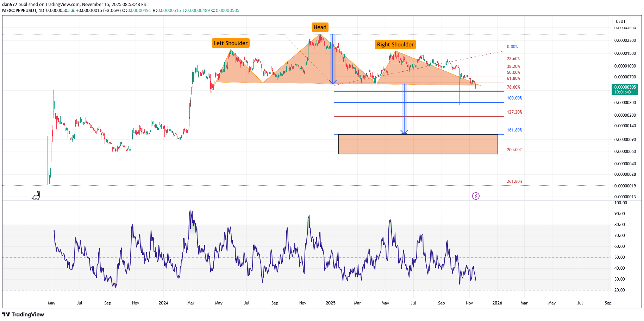Click the 261.80% Fibonacci level label
Screen dimensions: 644x321
tap(514, 181)
